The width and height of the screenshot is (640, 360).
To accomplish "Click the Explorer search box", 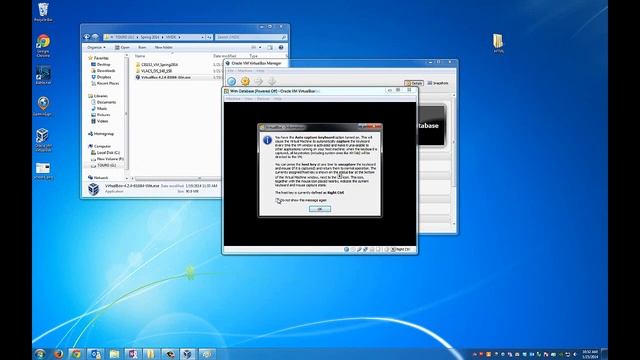I will coord(251,37).
